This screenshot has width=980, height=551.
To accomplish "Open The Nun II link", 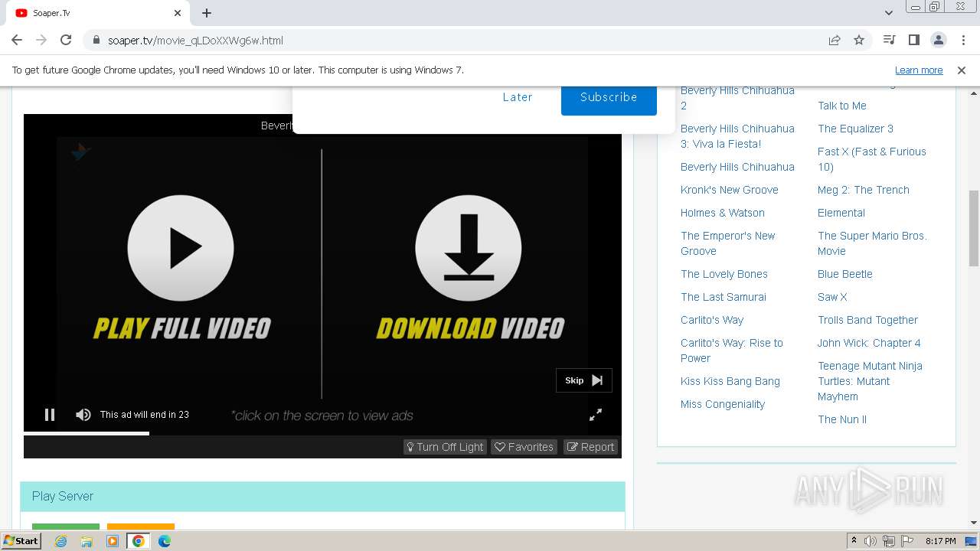I will pyautogui.click(x=841, y=419).
